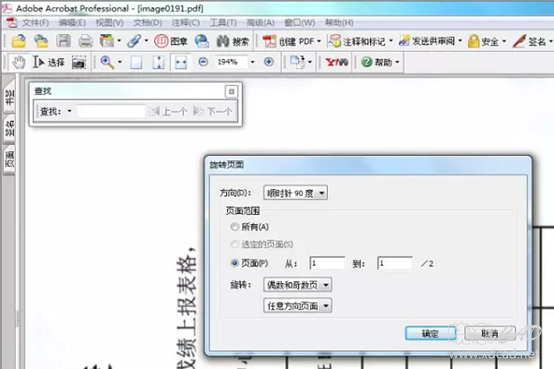Open the 视图(V) menu
The image size is (554, 369).
coord(110,23)
